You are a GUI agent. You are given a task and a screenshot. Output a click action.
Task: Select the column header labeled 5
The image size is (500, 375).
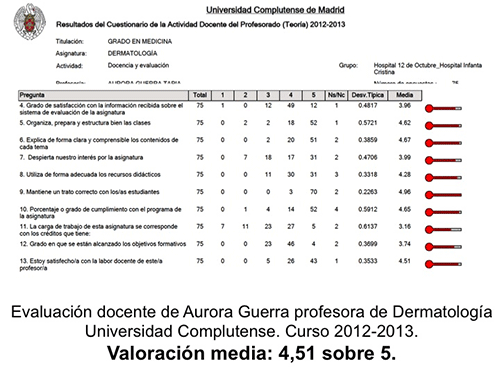313,95
